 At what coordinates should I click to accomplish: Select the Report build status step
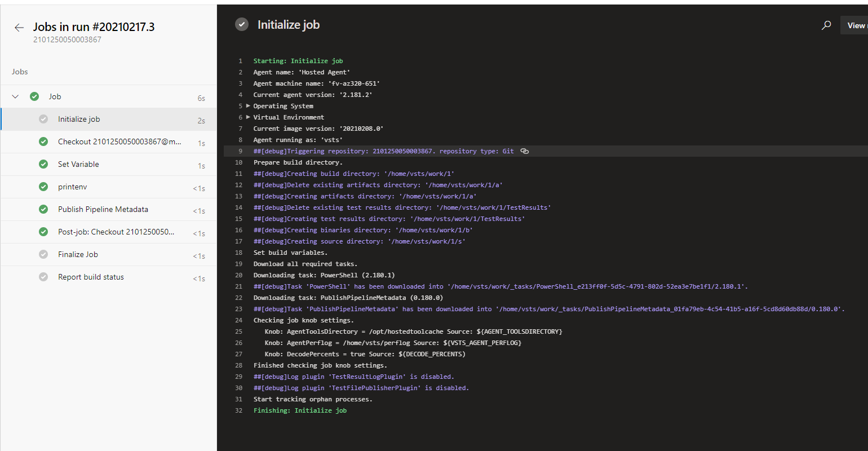(109, 277)
